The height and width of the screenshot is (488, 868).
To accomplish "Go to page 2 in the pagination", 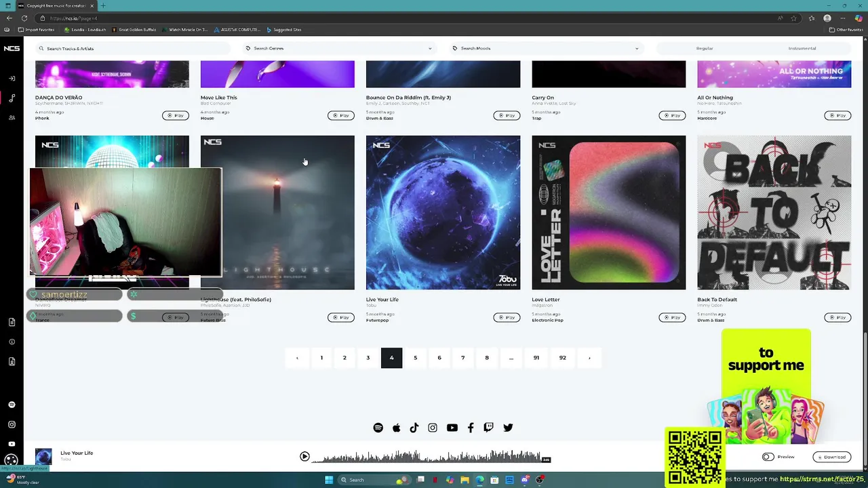I will coord(344,358).
